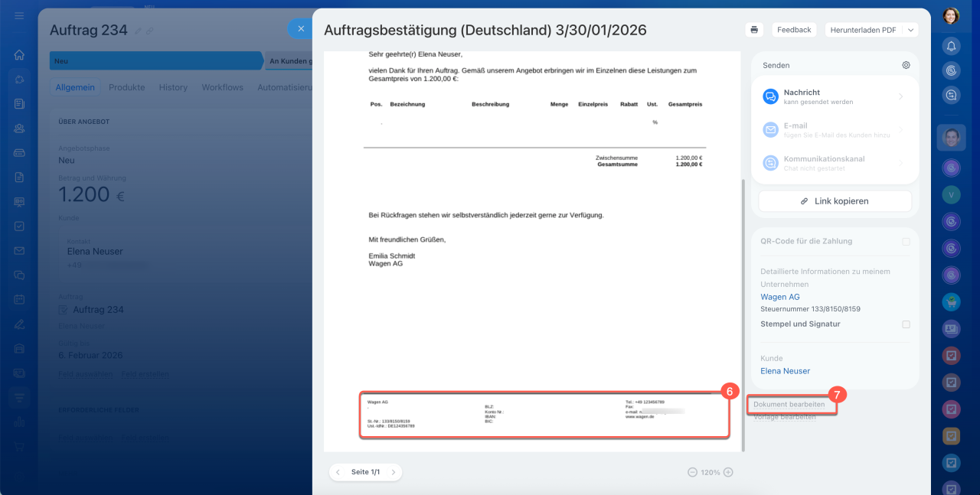Go to next page using right chevron
The height and width of the screenshot is (495, 980).
click(394, 472)
